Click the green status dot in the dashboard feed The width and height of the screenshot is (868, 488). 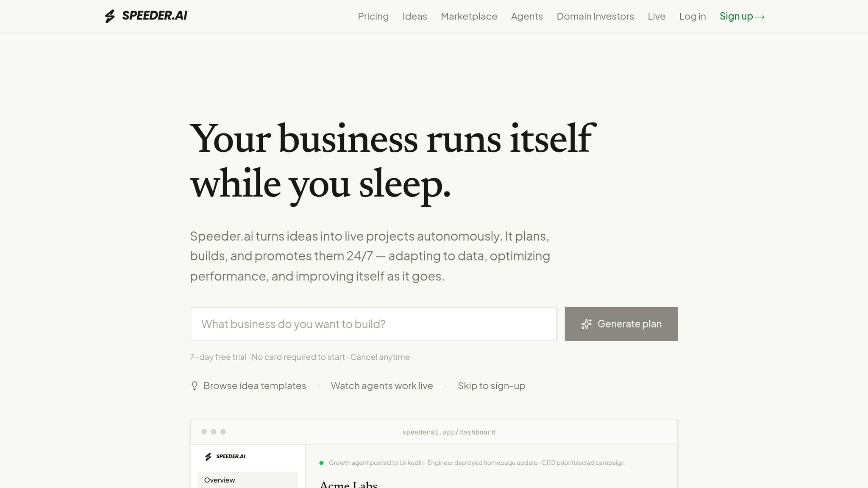(321, 463)
